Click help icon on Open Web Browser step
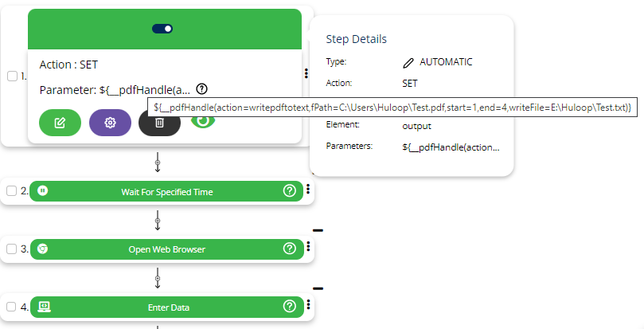Image resolution: width=644 pixels, height=329 pixels. pyautogui.click(x=290, y=249)
